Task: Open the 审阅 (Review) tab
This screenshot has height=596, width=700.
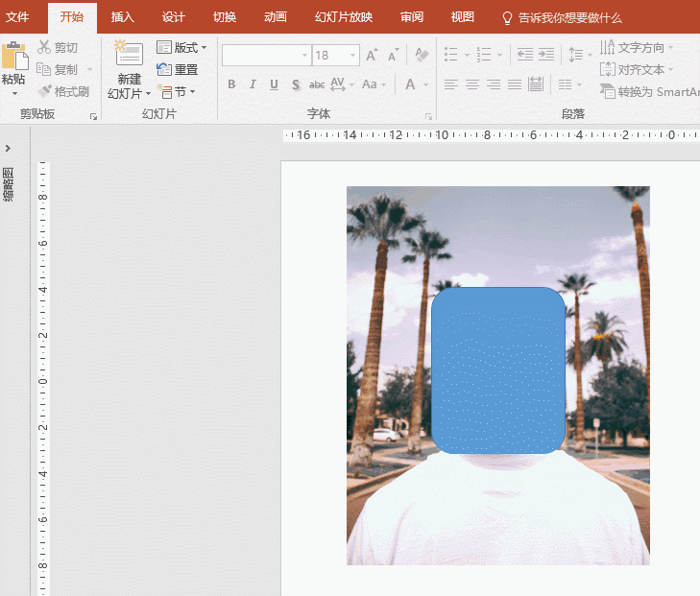Action: click(x=412, y=17)
